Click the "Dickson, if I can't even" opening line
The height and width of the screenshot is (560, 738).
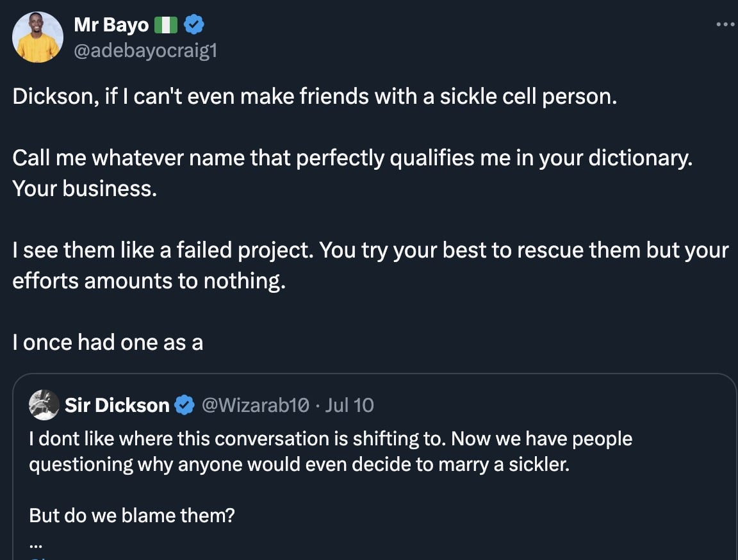point(314,97)
